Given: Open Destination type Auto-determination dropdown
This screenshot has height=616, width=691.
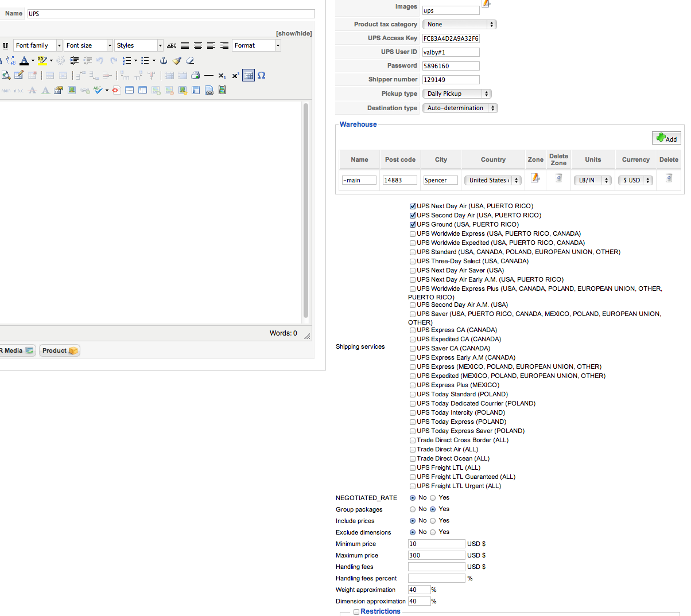Looking at the screenshot, I should point(460,108).
